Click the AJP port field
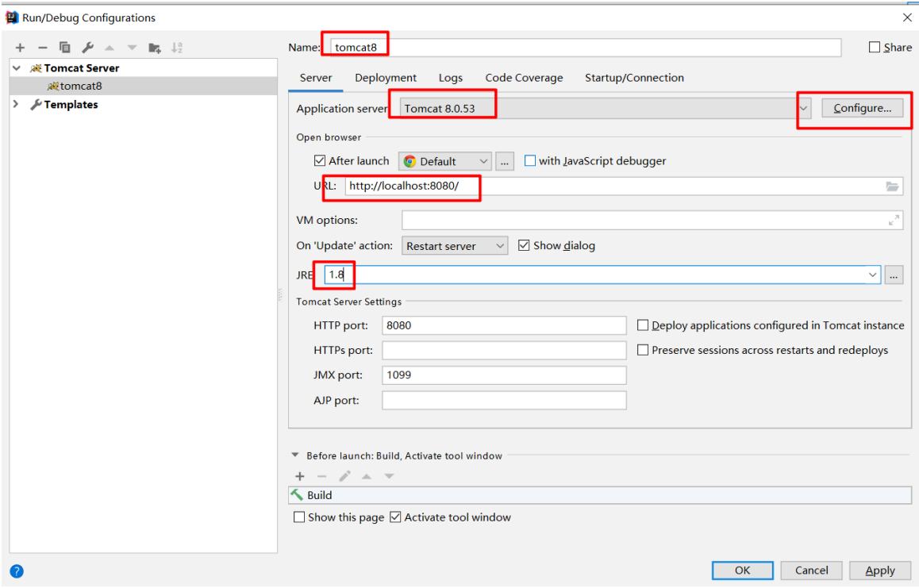Screen dimensions: 919x588 click(x=504, y=401)
